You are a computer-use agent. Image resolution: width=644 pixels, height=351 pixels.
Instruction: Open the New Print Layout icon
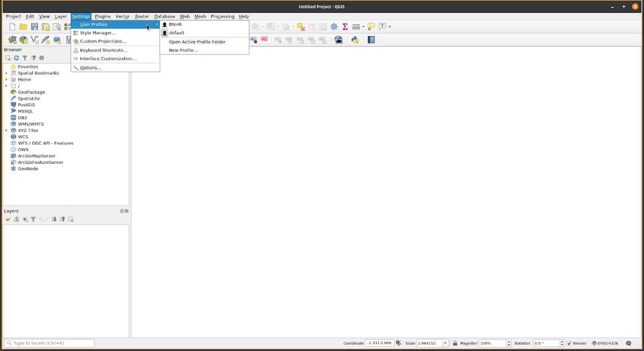[46, 27]
